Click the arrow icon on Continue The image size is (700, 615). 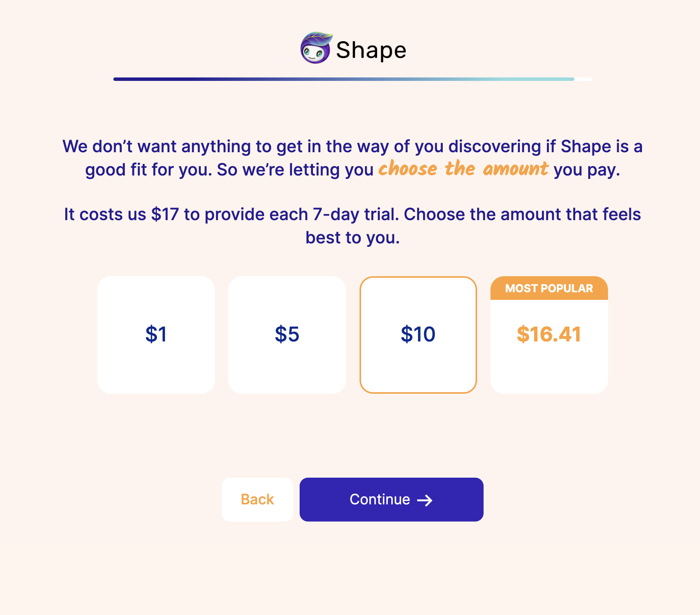coord(424,500)
